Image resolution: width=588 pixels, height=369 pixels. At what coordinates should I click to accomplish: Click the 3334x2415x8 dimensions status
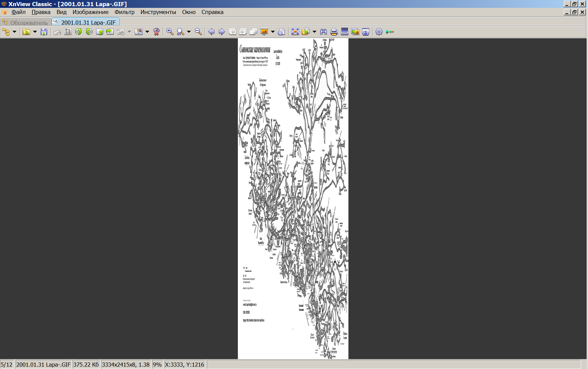coord(126,365)
